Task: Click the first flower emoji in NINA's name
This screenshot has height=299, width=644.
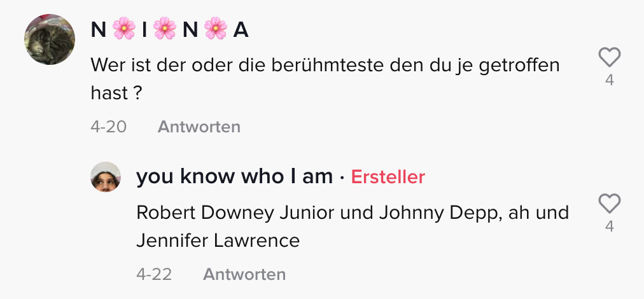Action: [x=124, y=29]
